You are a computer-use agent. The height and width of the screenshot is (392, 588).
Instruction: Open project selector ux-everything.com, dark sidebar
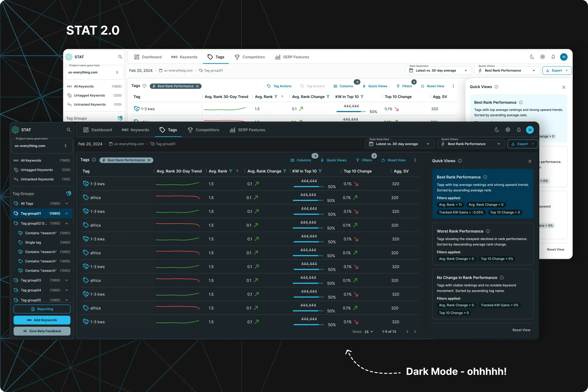(42, 146)
